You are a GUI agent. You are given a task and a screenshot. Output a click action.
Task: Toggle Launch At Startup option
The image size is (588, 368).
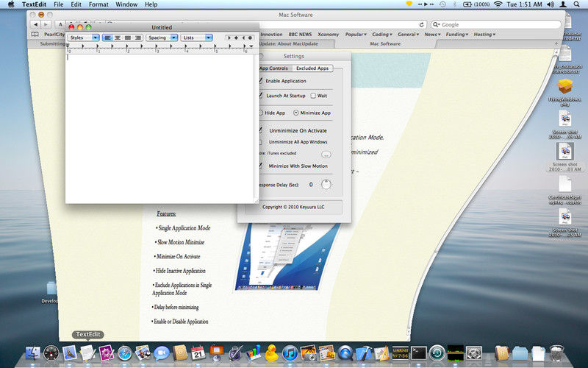click(x=282, y=96)
